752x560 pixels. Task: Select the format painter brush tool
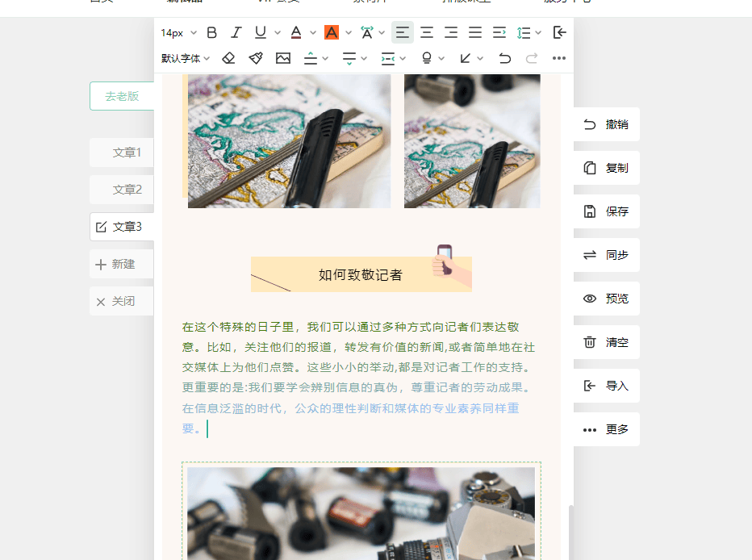(x=256, y=58)
